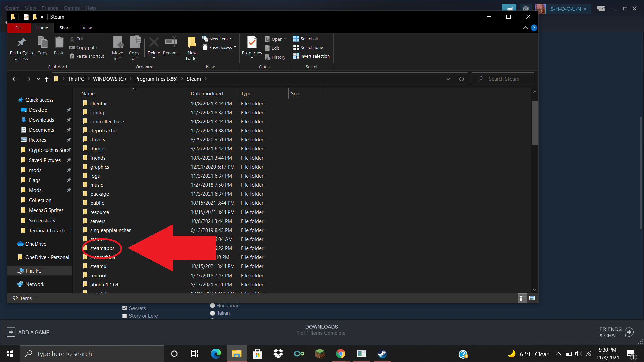Viewport: 644px width, 362px height.
Task: Click the Paste icon in Clipboard group
Action: pos(59,43)
